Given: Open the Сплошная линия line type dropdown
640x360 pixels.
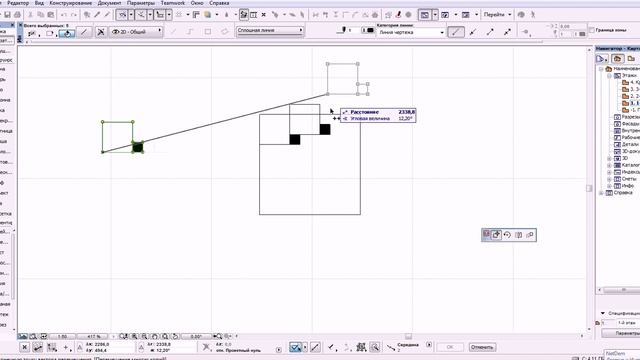Looking at the screenshot, I should pos(270,30).
